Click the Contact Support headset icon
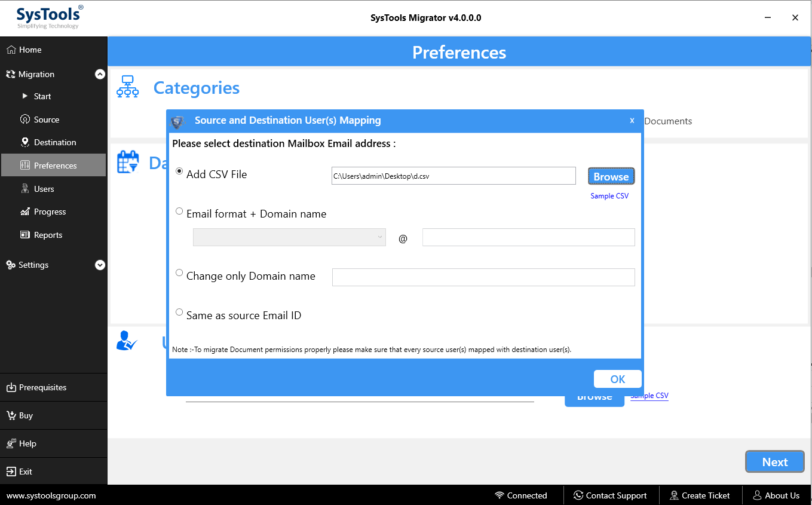 [x=578, y=495]
